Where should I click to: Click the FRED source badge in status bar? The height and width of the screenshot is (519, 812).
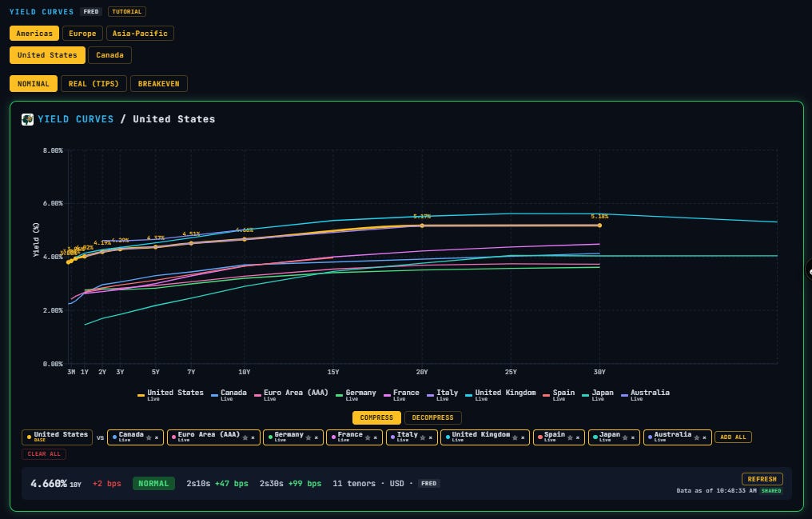[x=429, y=483]
